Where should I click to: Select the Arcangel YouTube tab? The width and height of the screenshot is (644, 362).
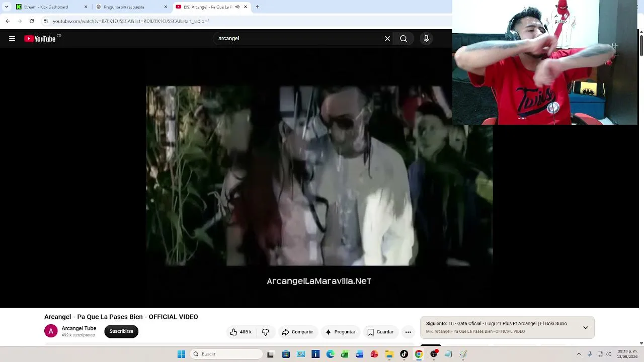click(212, 7)
